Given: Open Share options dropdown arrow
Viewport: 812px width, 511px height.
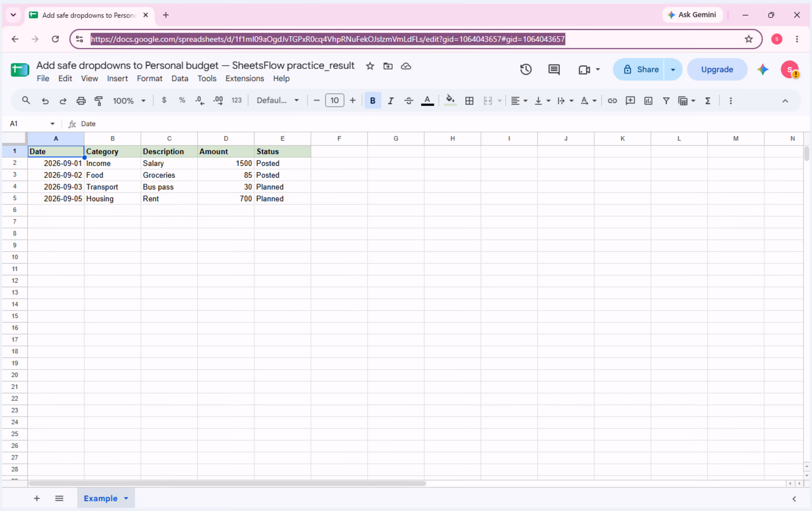Looking at the screenshot, I should [x=673, y=70].
